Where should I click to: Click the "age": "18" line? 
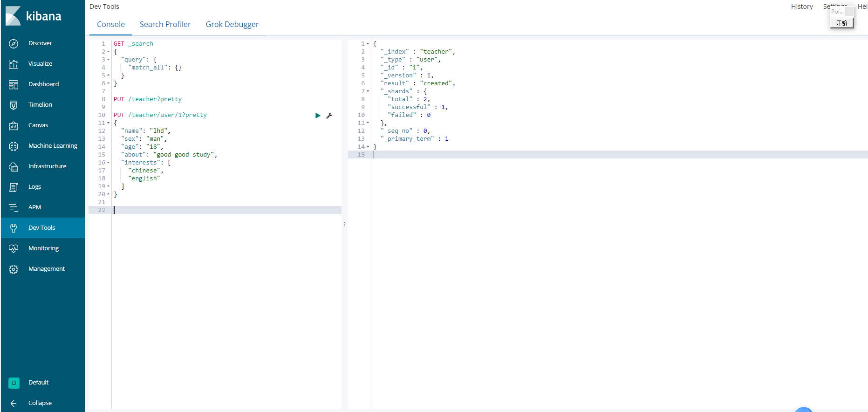click(142, 147)
